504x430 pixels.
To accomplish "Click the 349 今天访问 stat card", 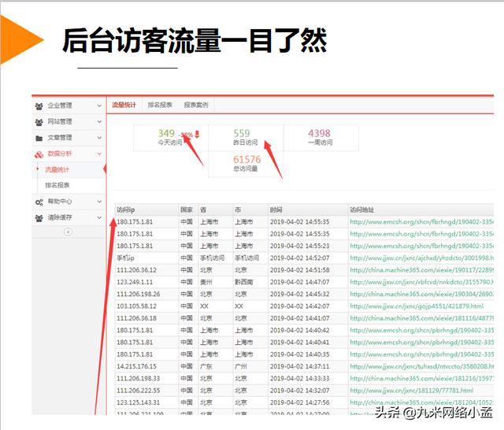I will coord(171,138).
